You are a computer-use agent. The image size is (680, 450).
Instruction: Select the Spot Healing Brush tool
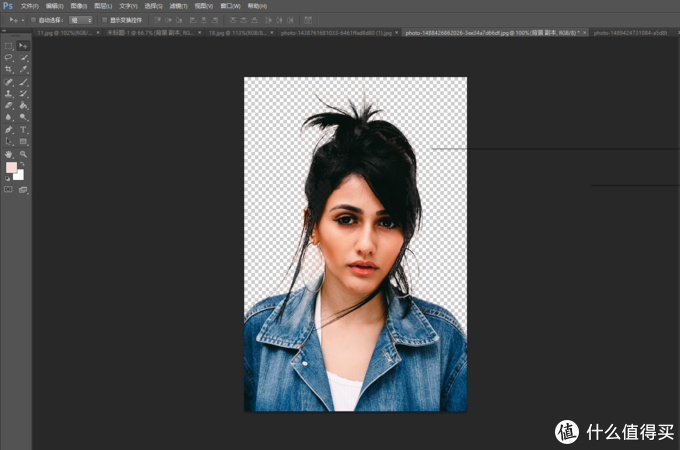point(9,82)
